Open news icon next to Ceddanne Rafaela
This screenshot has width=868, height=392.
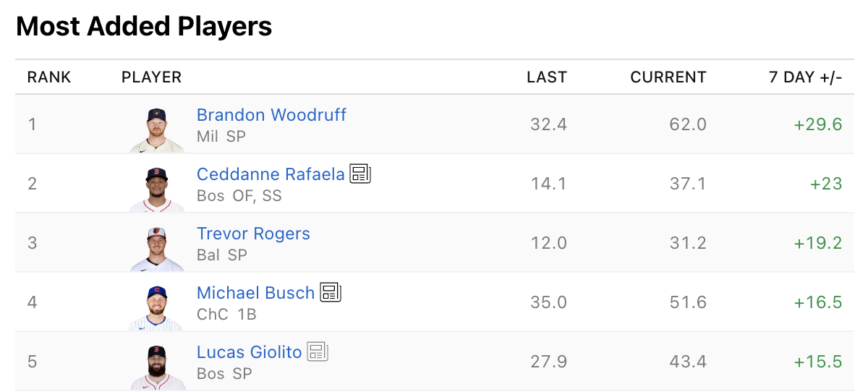(360, 174)
